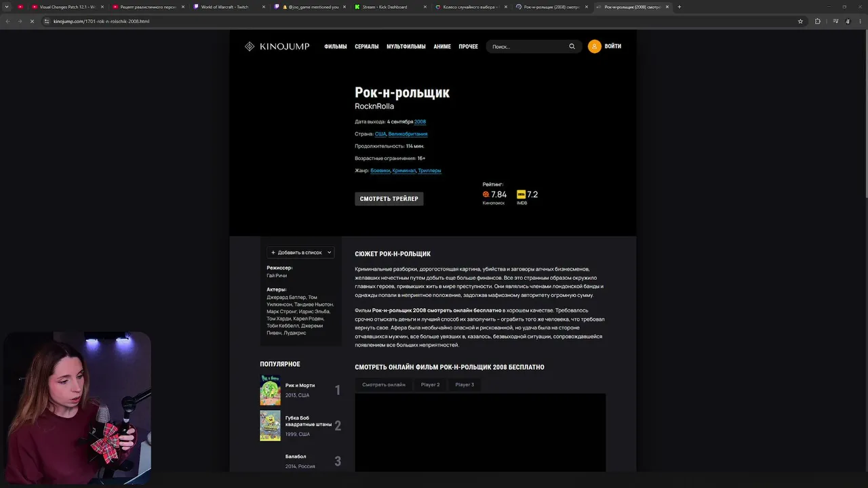This screenshot has height=488, width=868.
Task: Open the Криминал genre link
Action: click(x=404, y=171)
